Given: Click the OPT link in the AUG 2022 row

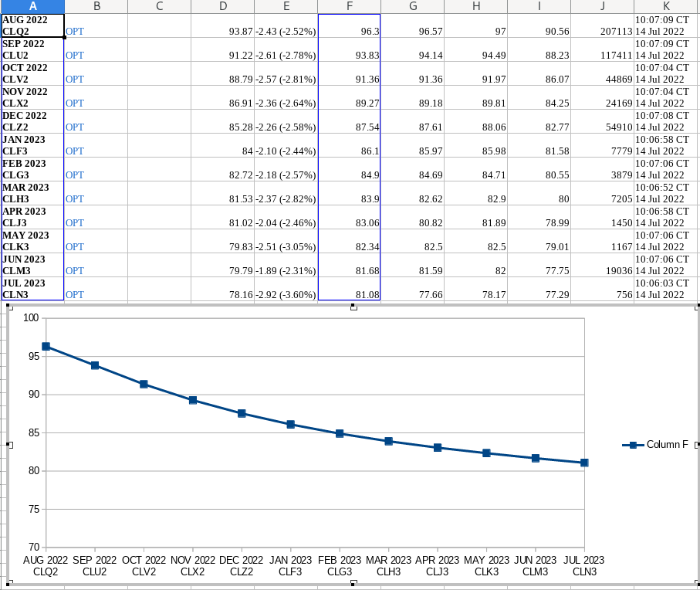Looking at the screenshot, I should coord(75,32).
